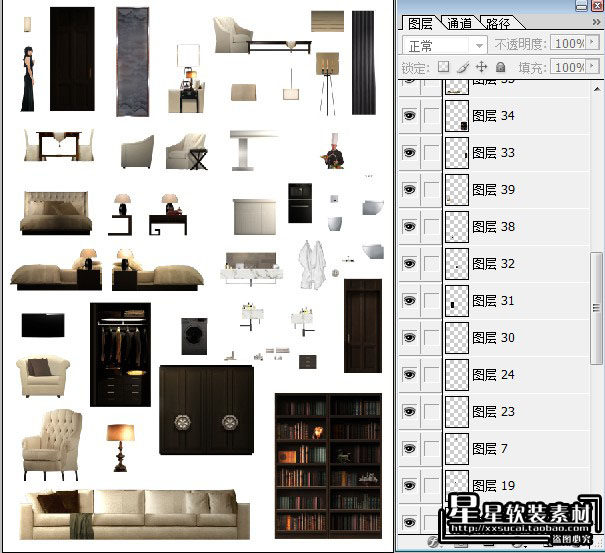
Task: Hide layer 23 using the eye icon
Action: click(409, 412)
